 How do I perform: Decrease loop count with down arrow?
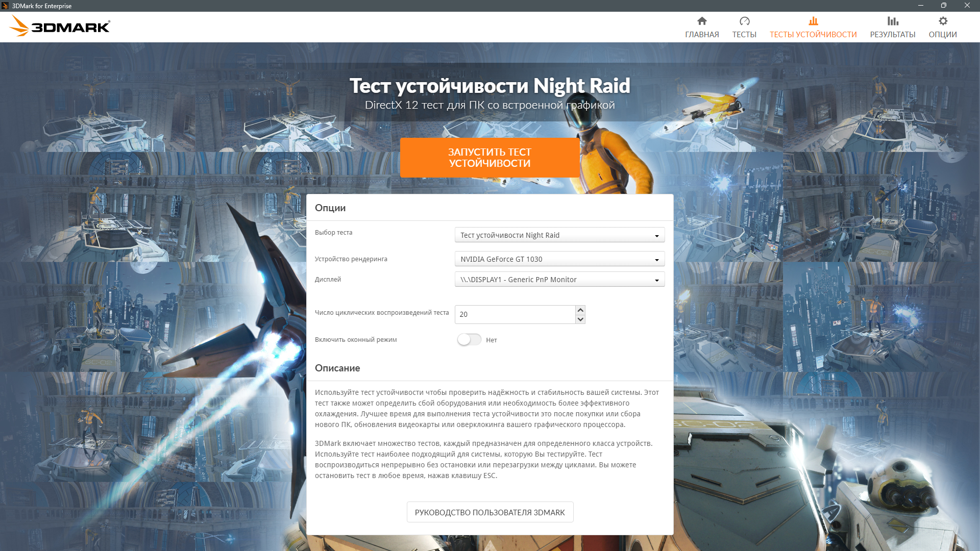(x=580, y=319)
